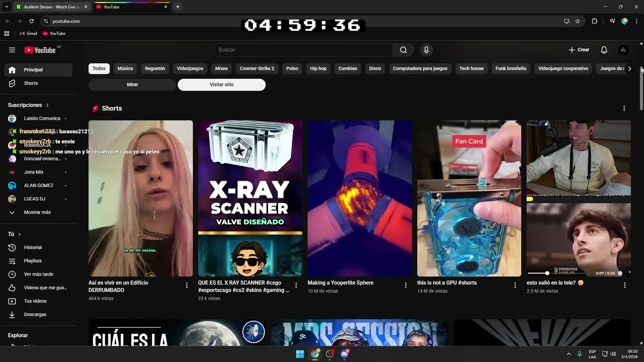The image size is (644, 362).
Task: Open a new browser tab
Action: tap(178, 7)
